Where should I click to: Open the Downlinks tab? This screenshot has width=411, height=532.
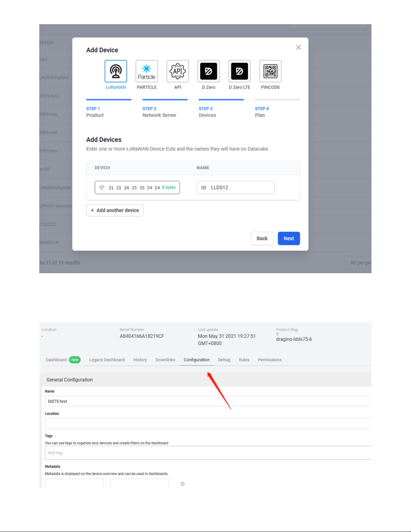click(x=165, y=360)
